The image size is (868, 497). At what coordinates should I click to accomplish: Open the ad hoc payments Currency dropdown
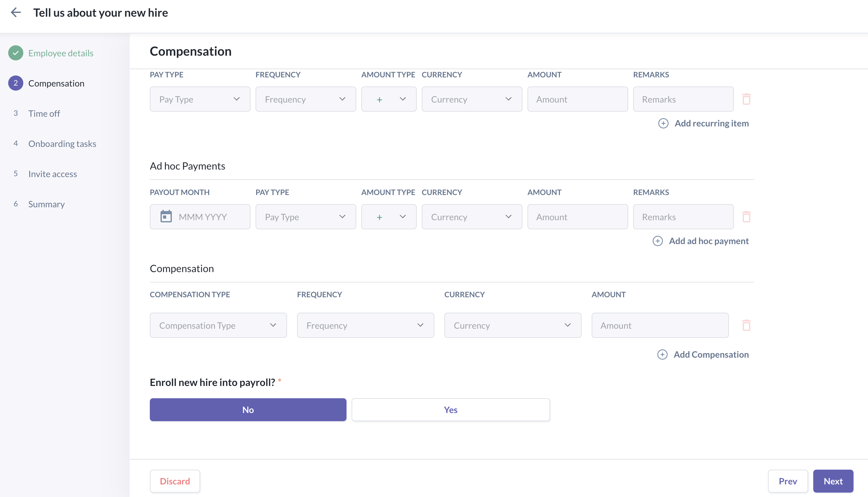click(471, 217)
